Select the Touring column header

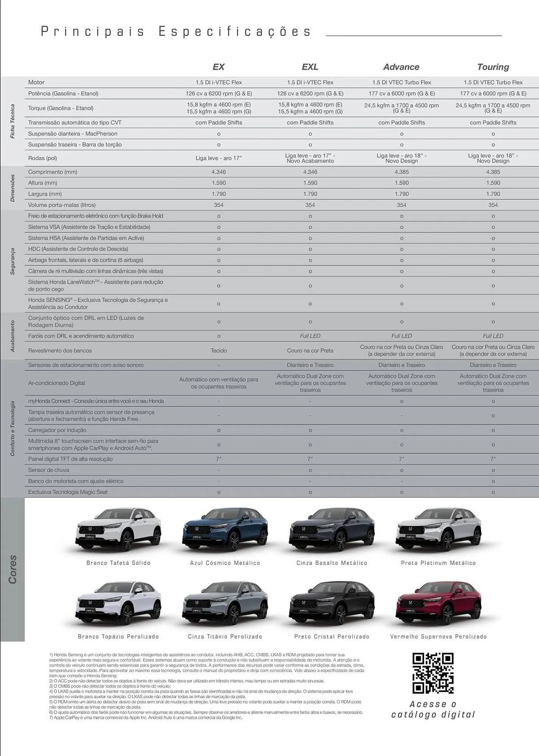point(493,67)
